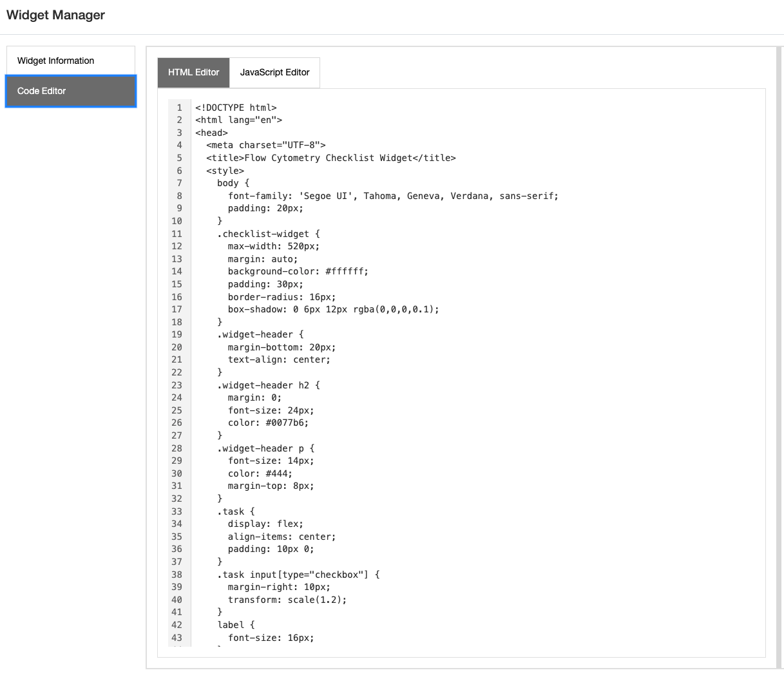The width and height of the screenshot is (784, 677).
Task: Click line number 1 in the gutter
Action: pos(177,108)
